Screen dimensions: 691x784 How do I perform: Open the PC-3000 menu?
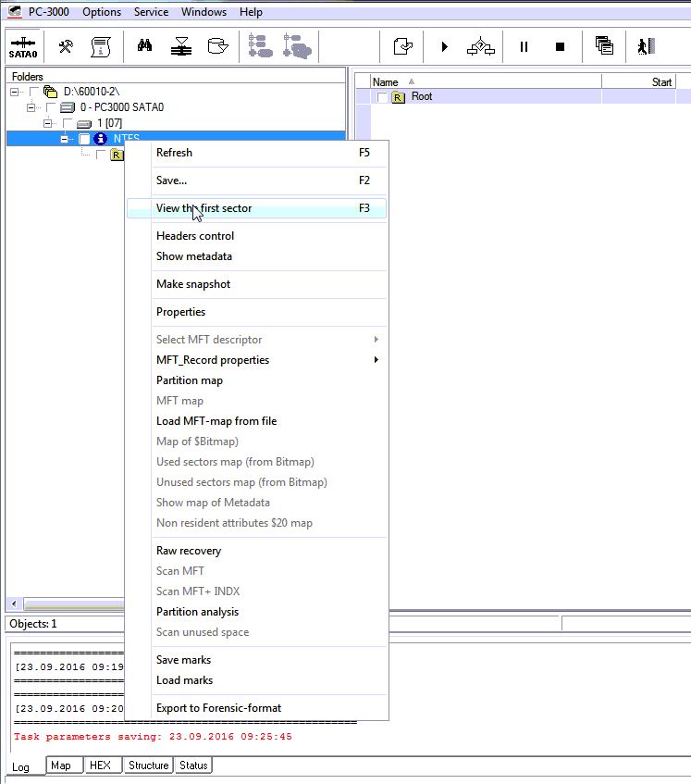click(x=48, y=11)
